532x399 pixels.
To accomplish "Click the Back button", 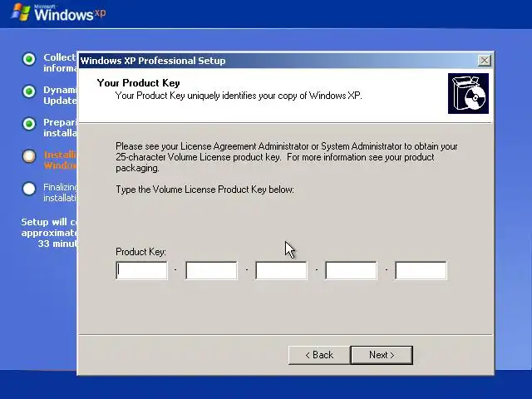I will (x=319, y=355).
